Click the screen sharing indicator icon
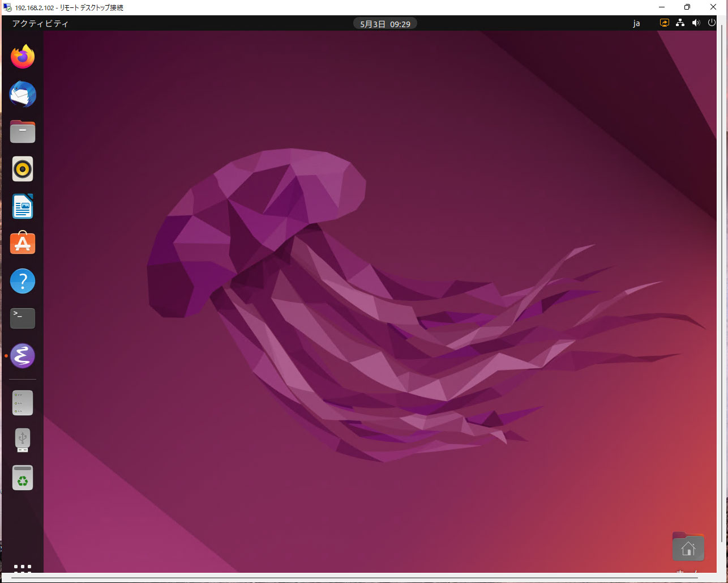The height and width of the screenshot is (583, 728). (x=665, y=23)
